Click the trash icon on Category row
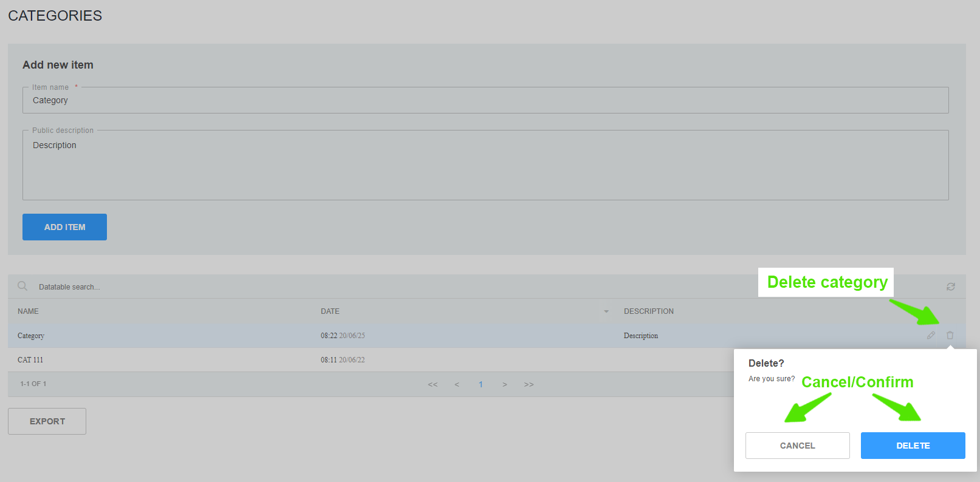The height and width of the screenshot is (482, 980). click(950, 335)
